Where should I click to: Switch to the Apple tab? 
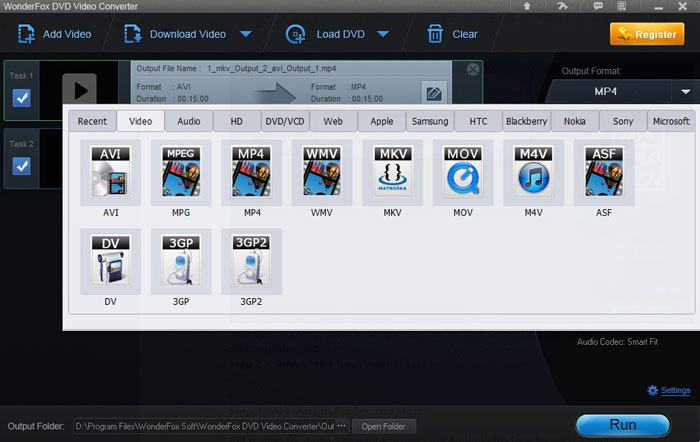(382, 121)
